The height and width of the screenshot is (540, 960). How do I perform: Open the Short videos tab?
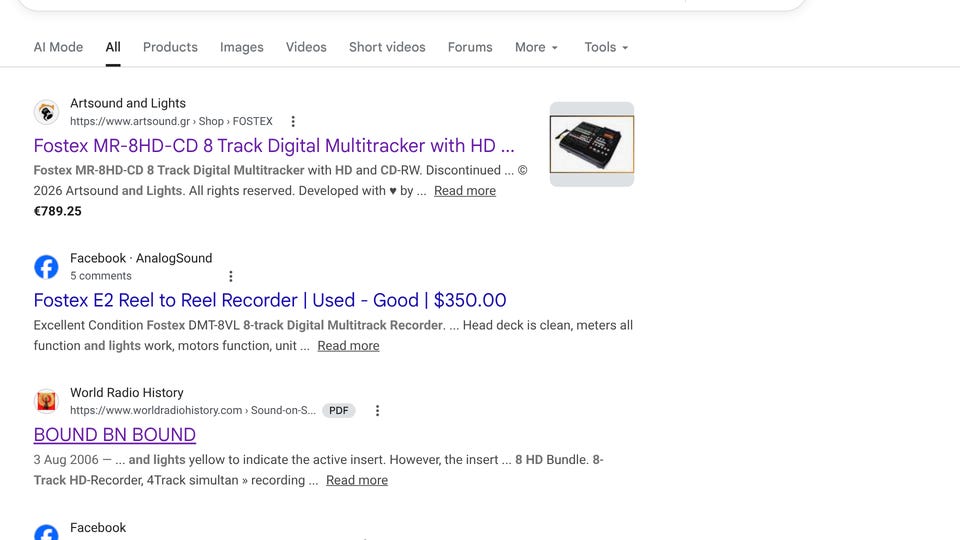387,47
